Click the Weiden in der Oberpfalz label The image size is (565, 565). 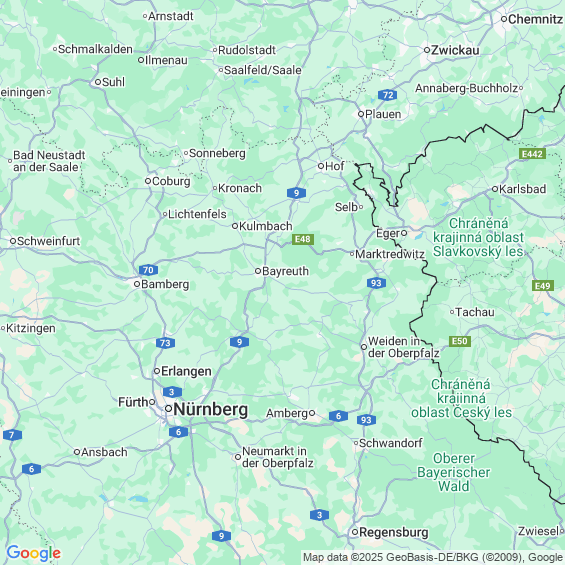coord(404,347)
